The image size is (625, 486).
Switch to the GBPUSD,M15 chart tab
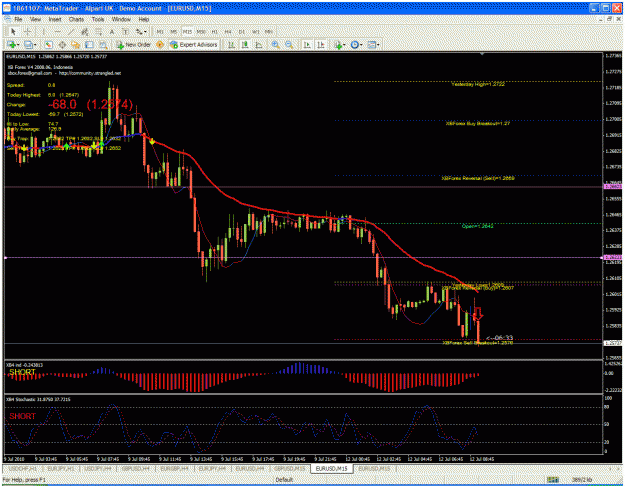pos(290,469)
